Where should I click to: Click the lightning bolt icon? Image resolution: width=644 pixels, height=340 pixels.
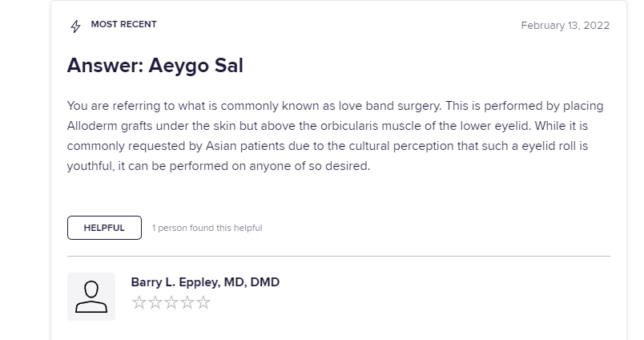pyautogui.click(x=75, y=26)
